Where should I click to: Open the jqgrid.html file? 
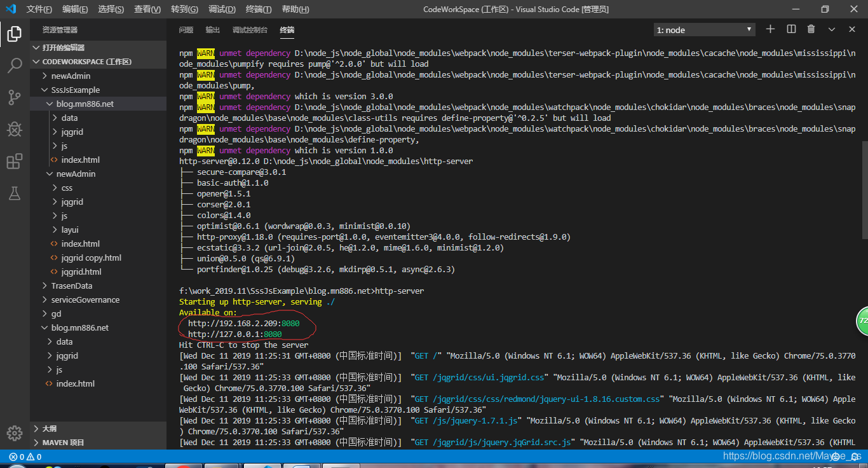[81, 272]
